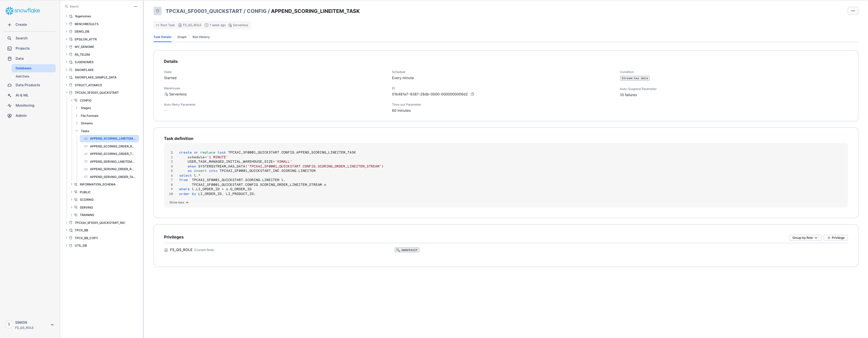
Task: Open the TPCXAI_SF0001_QUICKSTART_INC database
Action: tap(100, 223)
